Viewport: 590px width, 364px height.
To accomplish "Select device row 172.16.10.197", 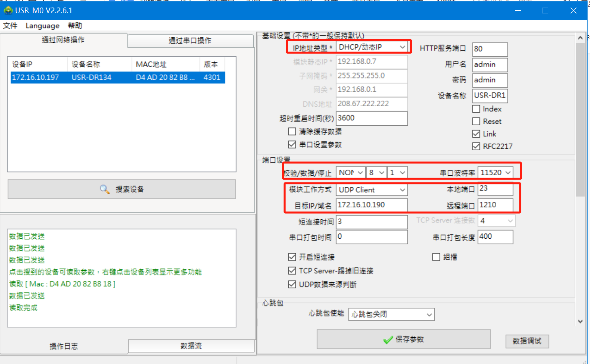I will [118, 77].
